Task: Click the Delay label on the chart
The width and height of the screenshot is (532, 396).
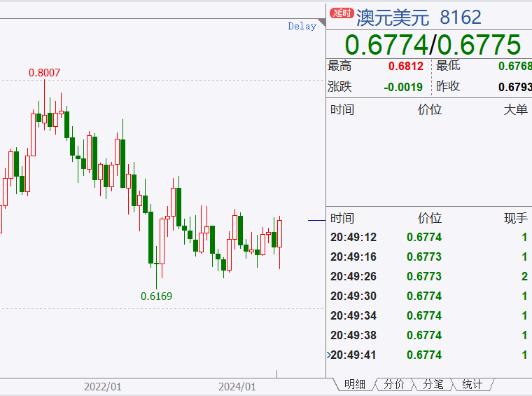Action: (302, 27)
